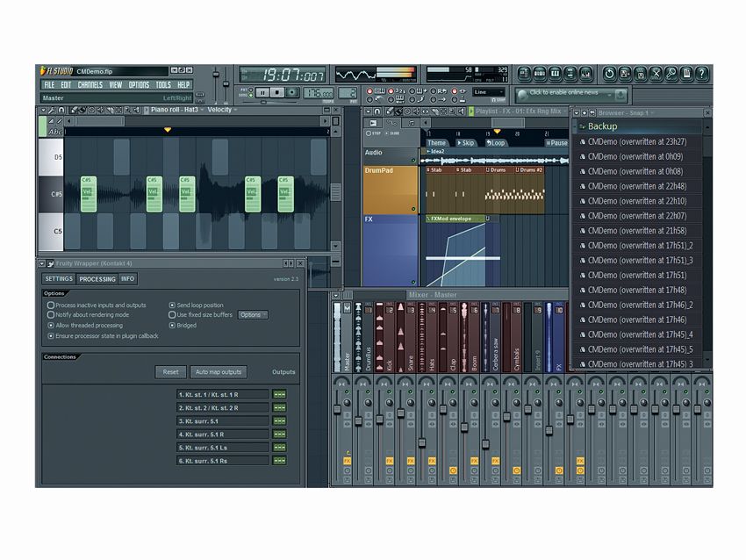Switch to the automation clip view icon in Playlist
Image resolution: width=746 pixels, height=560 pixels.
click(391, 123)
